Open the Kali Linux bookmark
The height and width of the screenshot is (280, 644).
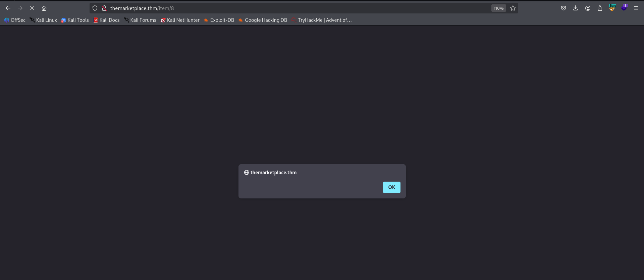pos(43,20)
